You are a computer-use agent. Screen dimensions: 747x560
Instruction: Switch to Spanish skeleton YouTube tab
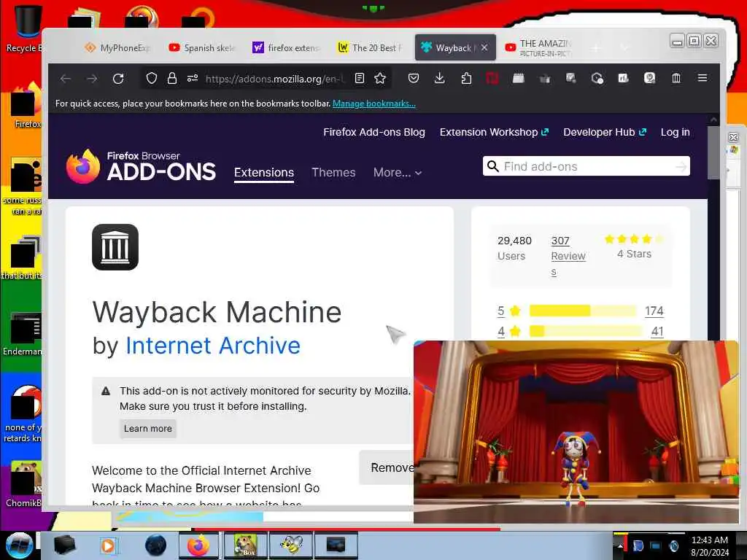(202, 47)
